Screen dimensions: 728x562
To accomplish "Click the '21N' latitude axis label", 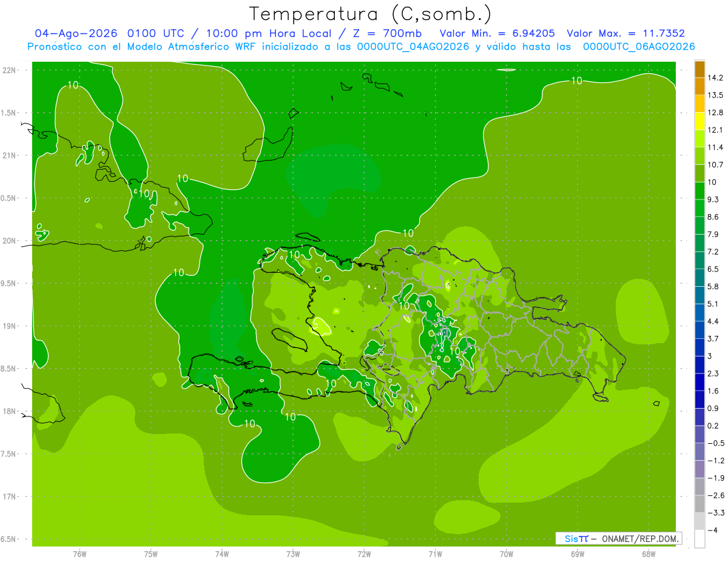I will (8, 156).
